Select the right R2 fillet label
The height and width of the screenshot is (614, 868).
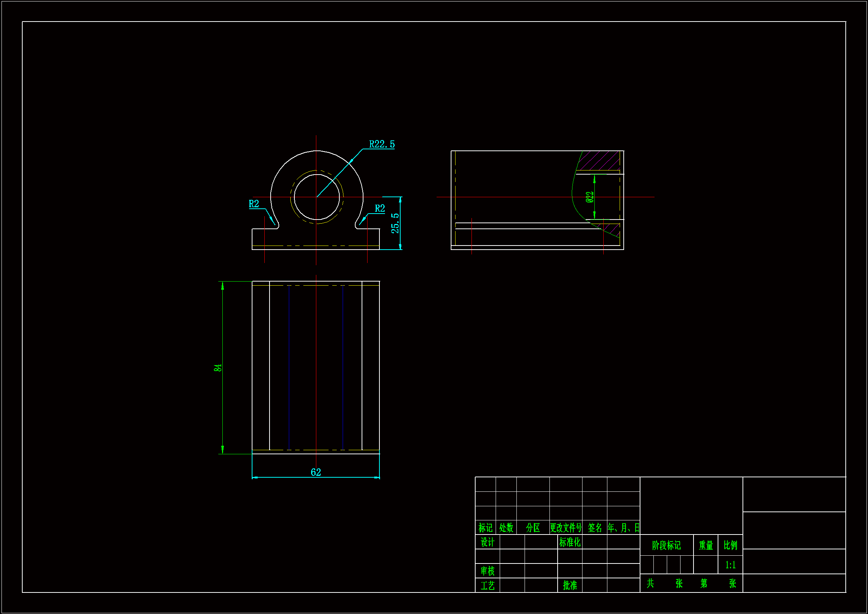pyautogui.click(x=379, y=208)
